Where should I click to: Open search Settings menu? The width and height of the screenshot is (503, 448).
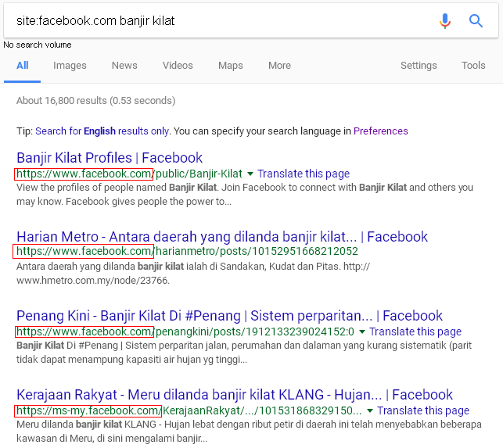coord(419,66)
